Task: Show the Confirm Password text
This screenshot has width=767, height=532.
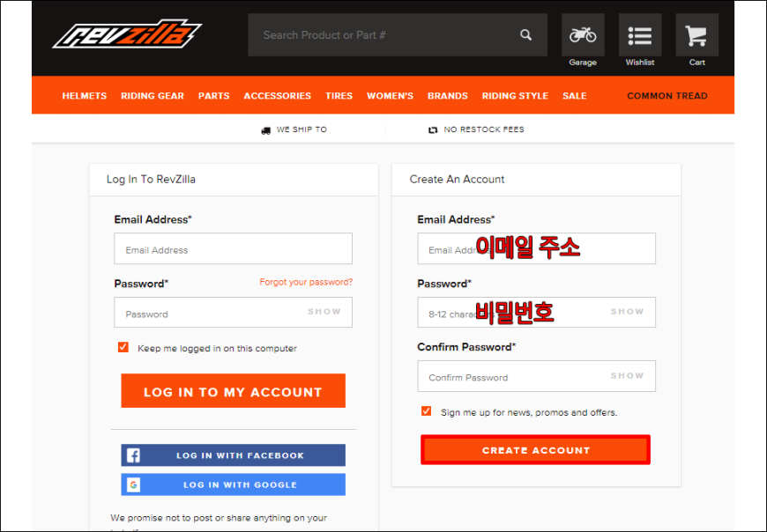Action: coord(627,376)
